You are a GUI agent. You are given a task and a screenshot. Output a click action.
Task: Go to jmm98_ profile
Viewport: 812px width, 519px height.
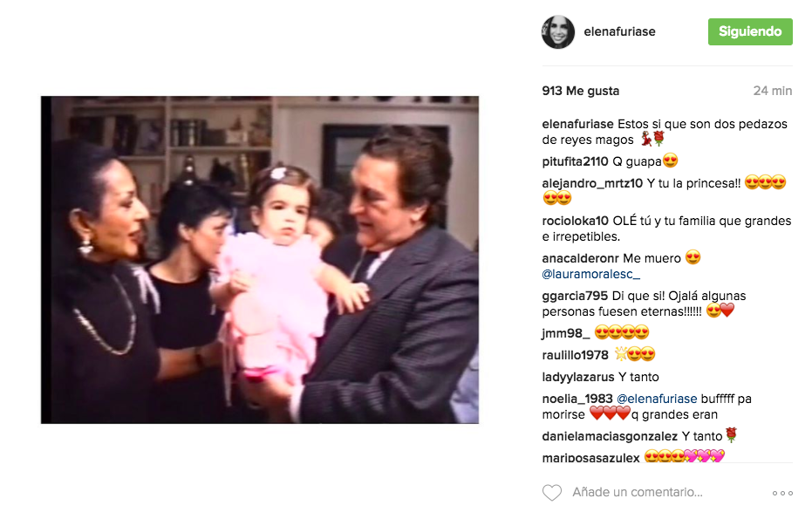pyautogui.click(x=565, y=333)
